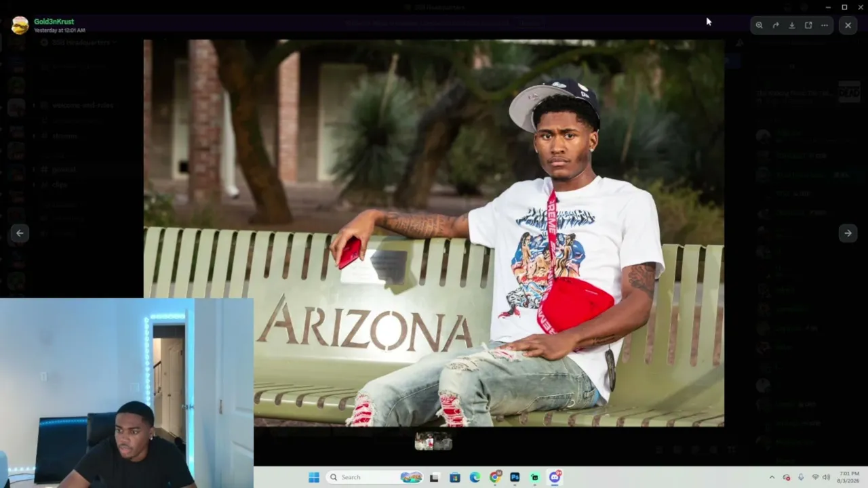Zoom into the image with the magnifier icon
Image resolution: width=868 pixels, height=488 pixels.
click(x=759, y=25)
